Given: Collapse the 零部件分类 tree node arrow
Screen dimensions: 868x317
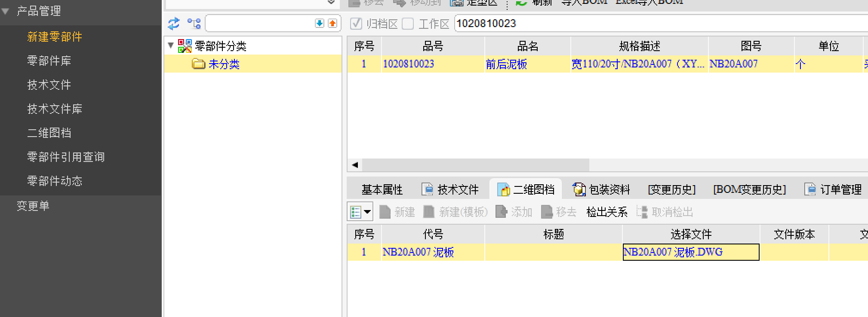Looking at the screenshot, I should tap(171, 45).
